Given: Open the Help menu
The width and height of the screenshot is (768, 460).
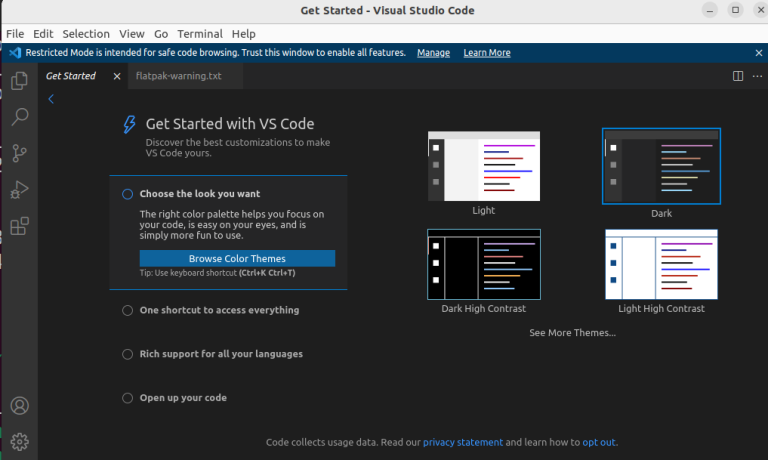Looking at the screenshot, I should pos(243,34).
